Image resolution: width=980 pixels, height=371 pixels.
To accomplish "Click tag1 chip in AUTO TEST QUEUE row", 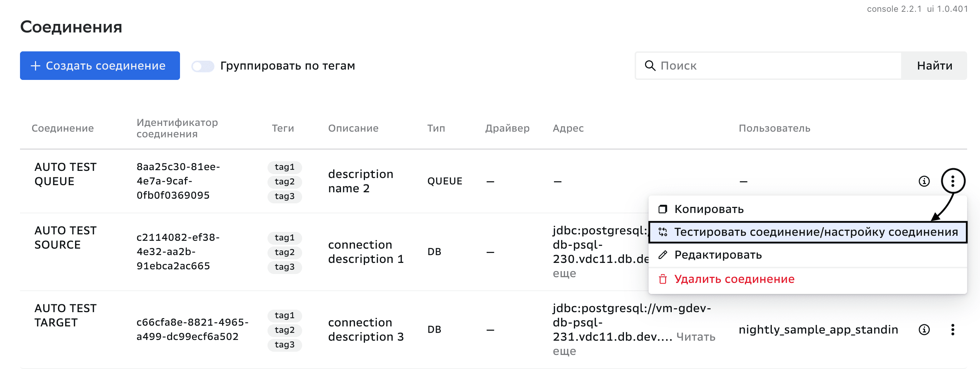I will (x=284, y=167).
